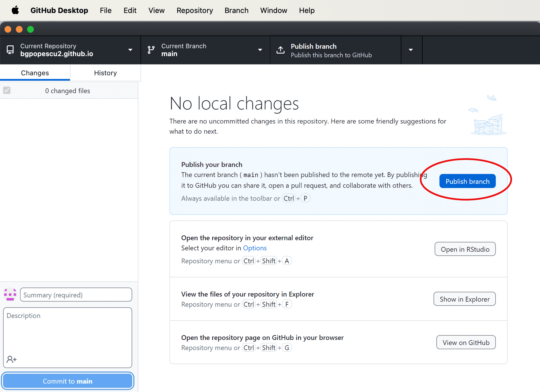Toggle the changed files select-all checkbox

coord(7,91)
